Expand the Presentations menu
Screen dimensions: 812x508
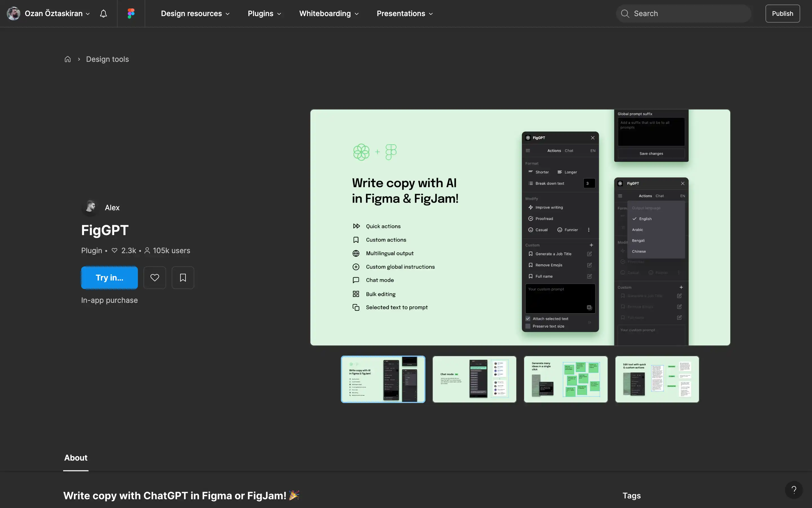[x=405, y=14]
